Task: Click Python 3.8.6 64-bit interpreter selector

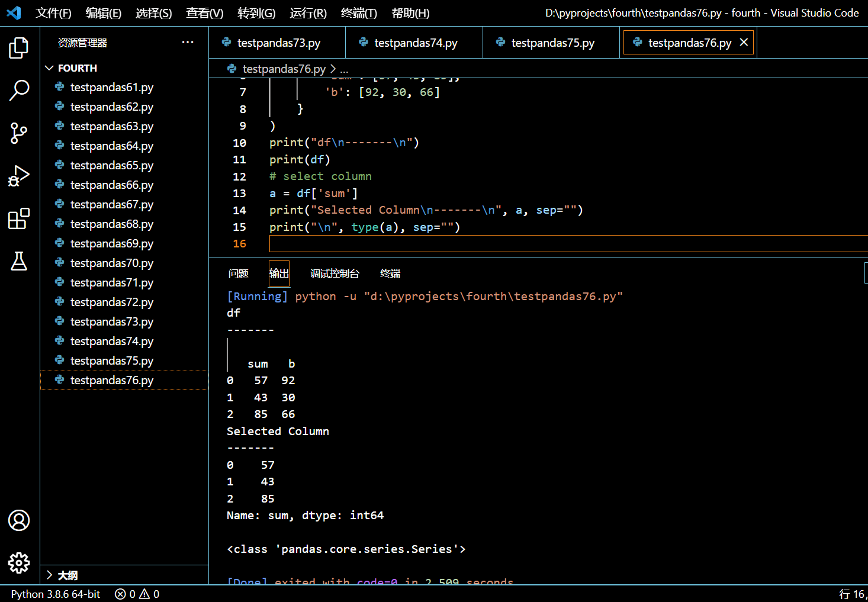Action: pyautogui.click(x=56, y=594)
